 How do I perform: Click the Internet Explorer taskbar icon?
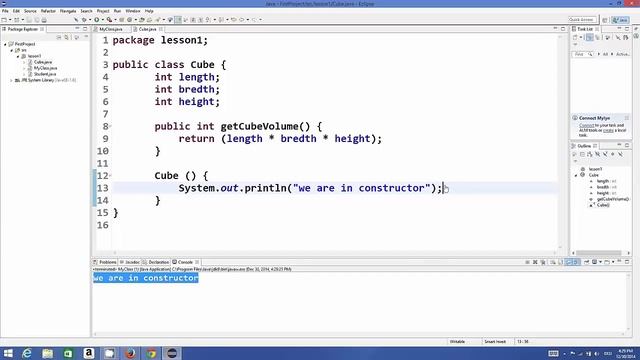(27, 353)
